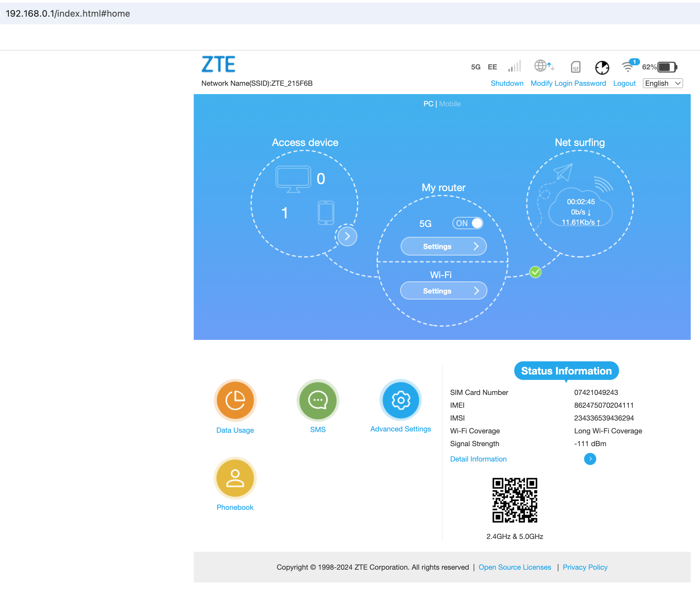The image size is (700, 594).
Task: Open the language selection dropdown
Action: (x=662, y=83)
